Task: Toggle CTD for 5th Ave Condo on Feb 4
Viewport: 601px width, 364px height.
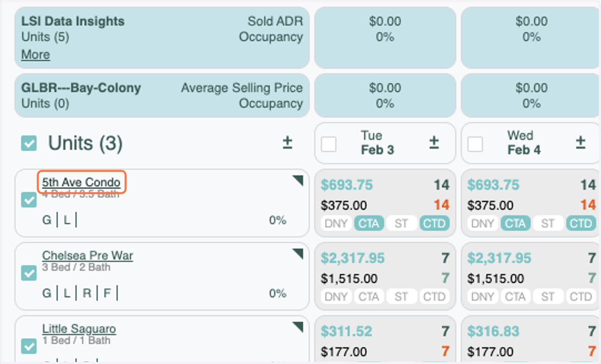Action: click(581, 223)
